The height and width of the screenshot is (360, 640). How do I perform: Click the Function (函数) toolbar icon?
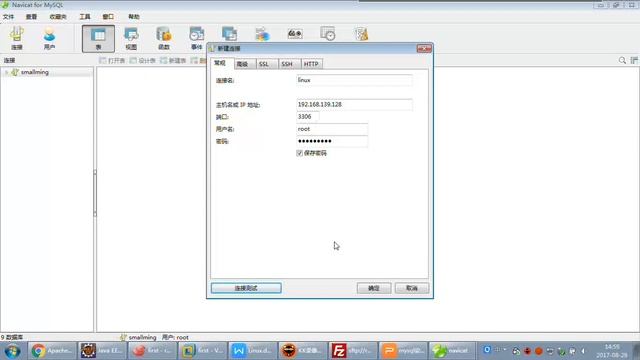(x=164, y=38)
